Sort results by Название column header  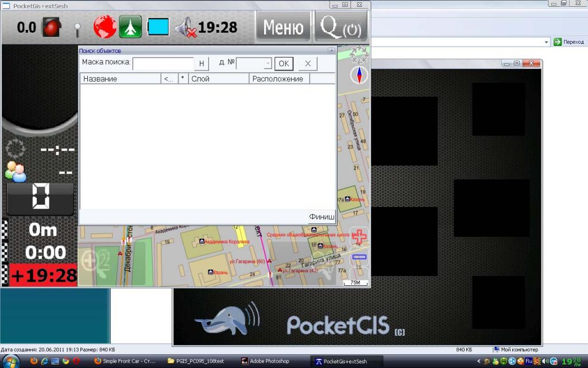coord(121,79)
